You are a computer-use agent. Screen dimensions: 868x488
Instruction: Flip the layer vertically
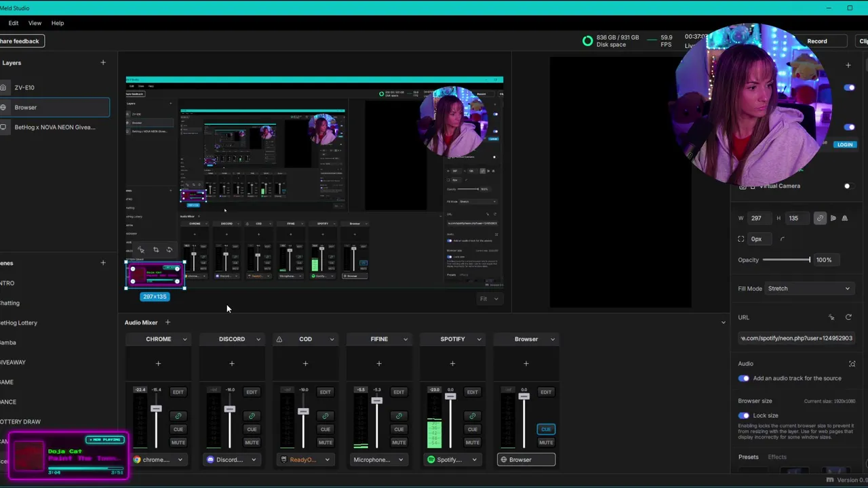pyautogui.click(x=844, y=218)
